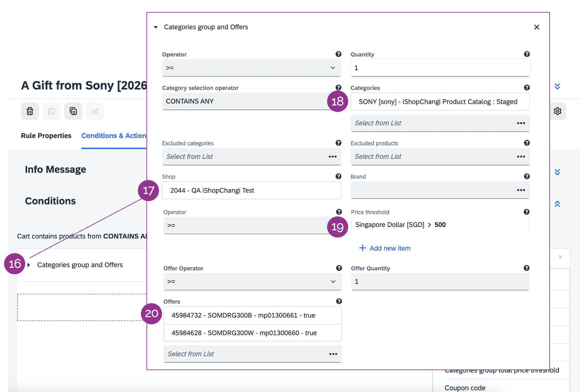Expand Categories group and Offers tree item
This screenshot has height=392, width=580.
pos(29,265)
